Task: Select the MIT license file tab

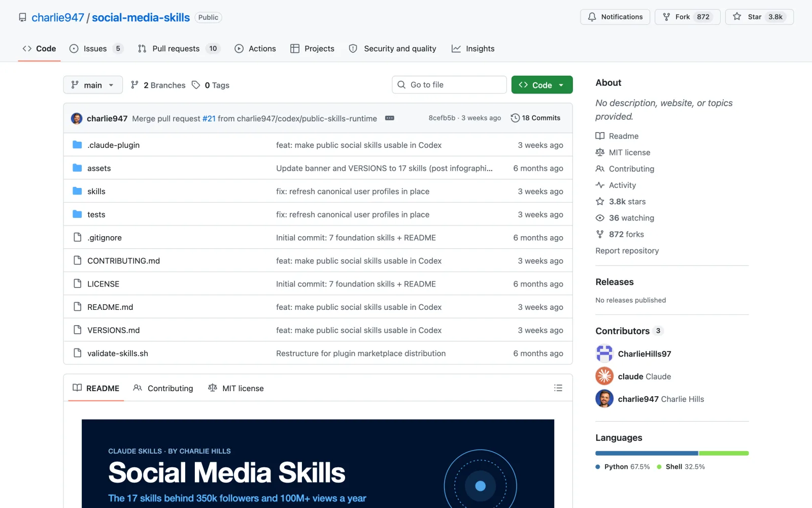Action: pos(236,388)
